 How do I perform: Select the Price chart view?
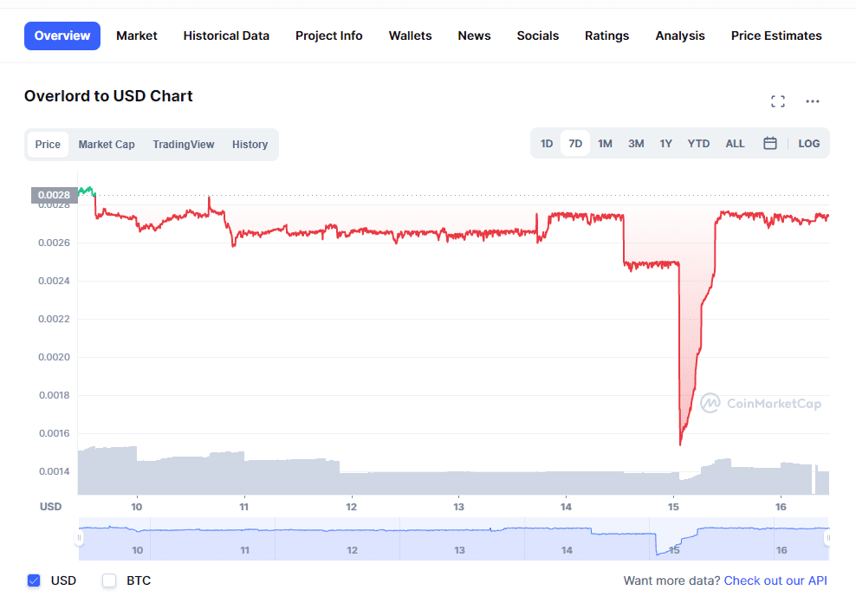click(x=48, y=144)
